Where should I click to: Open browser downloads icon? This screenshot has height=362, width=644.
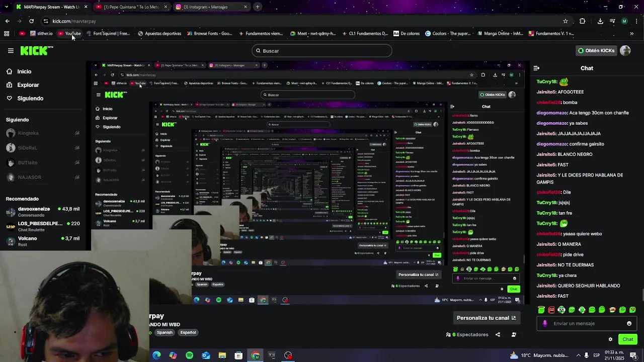point(600,21)
